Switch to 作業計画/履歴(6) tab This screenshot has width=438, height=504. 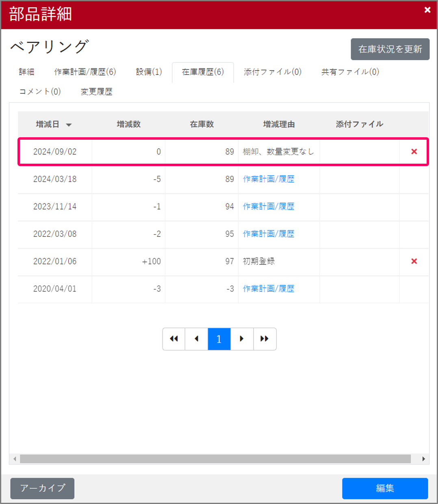click(85, 72)
